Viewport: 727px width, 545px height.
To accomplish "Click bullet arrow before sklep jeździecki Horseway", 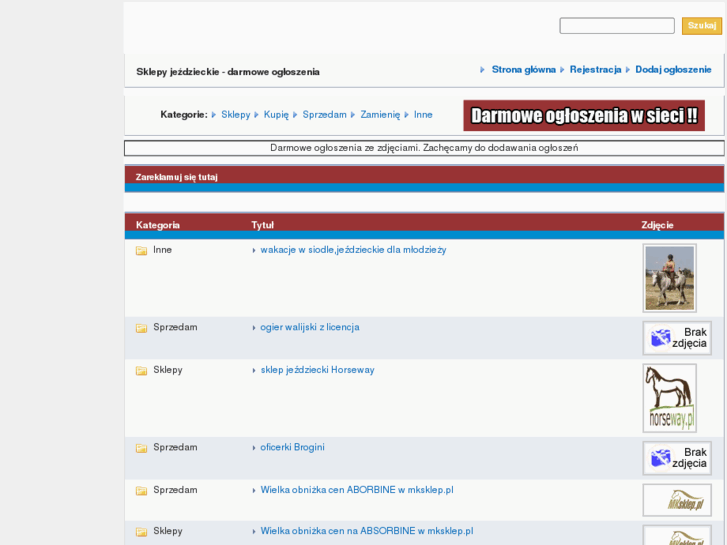I will point(254,371).
